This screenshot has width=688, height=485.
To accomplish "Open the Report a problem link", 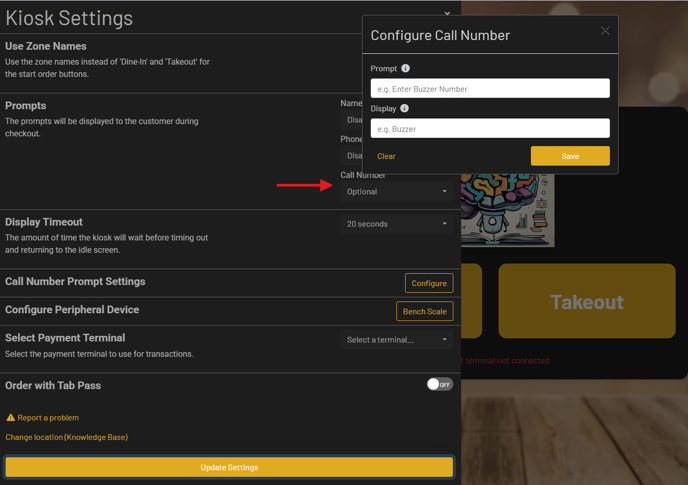I will tap(48, 418).
